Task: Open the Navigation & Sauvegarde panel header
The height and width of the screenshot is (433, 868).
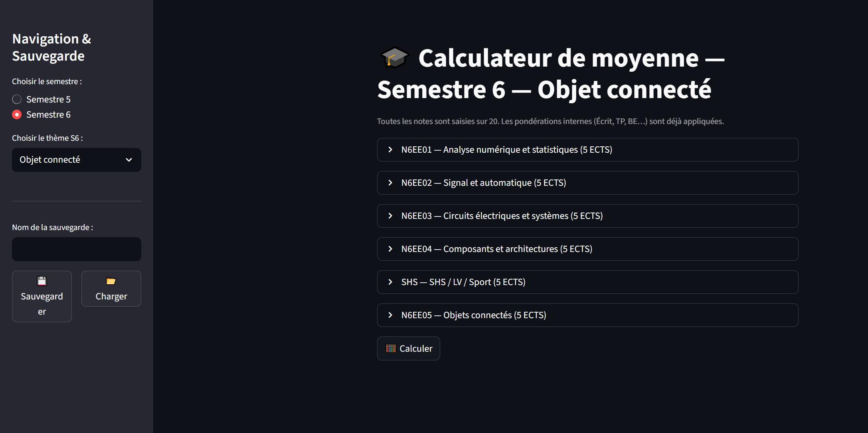Action: [x=51, y=47]
